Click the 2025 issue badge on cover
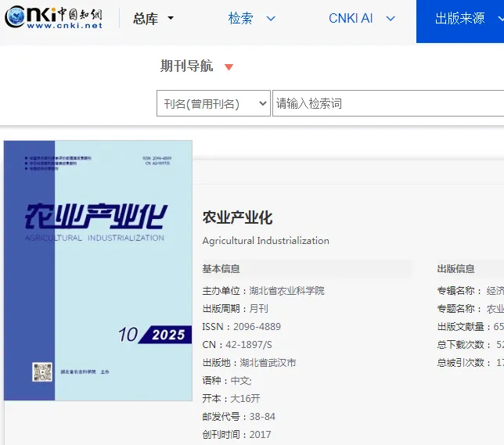Screen dimensions: 504x445 (165, 335)
